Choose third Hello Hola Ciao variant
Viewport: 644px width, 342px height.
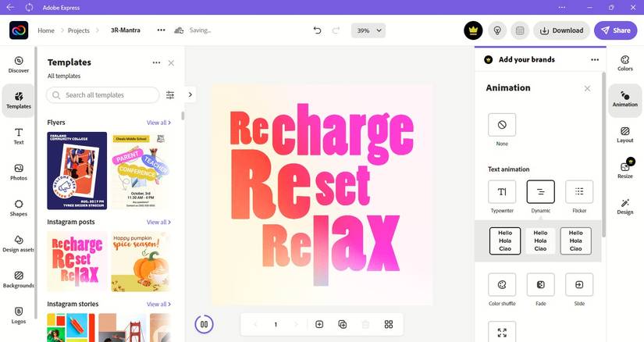coord(576,240)
